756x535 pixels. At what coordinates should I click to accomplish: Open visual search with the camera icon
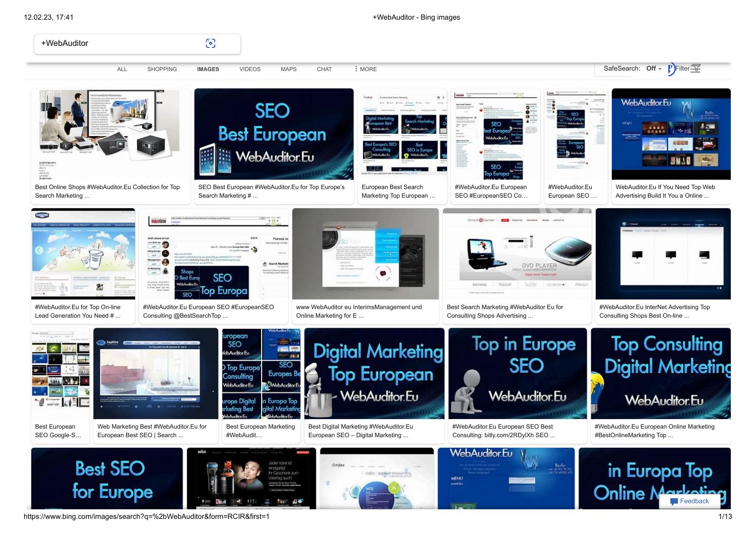211,43
